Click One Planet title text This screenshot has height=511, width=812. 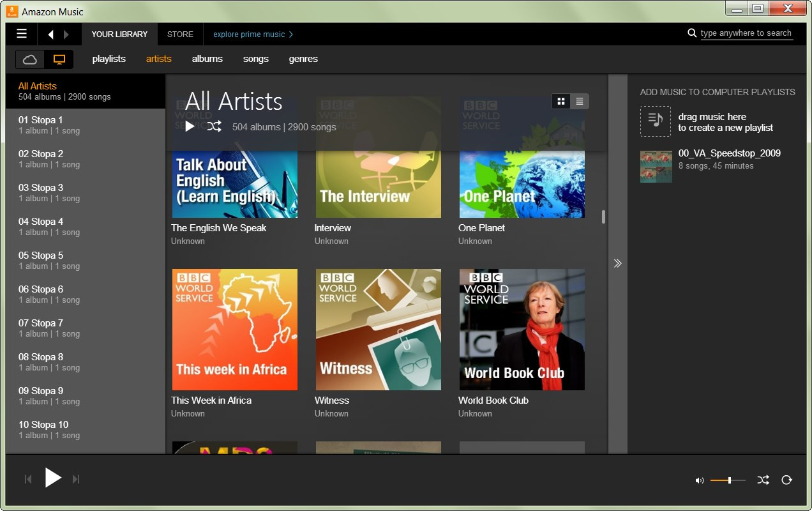[481, 228]
